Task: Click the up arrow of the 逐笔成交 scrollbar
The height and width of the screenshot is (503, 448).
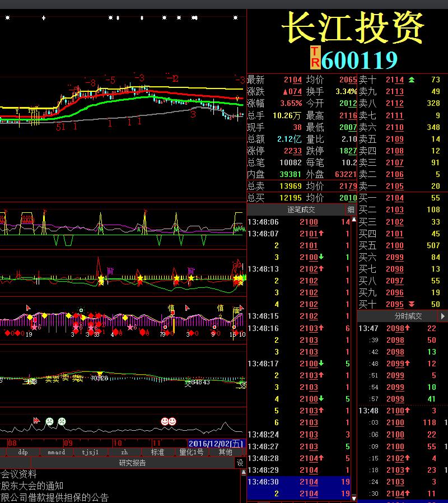Action: pyautogui.click(x=354, y=219)
